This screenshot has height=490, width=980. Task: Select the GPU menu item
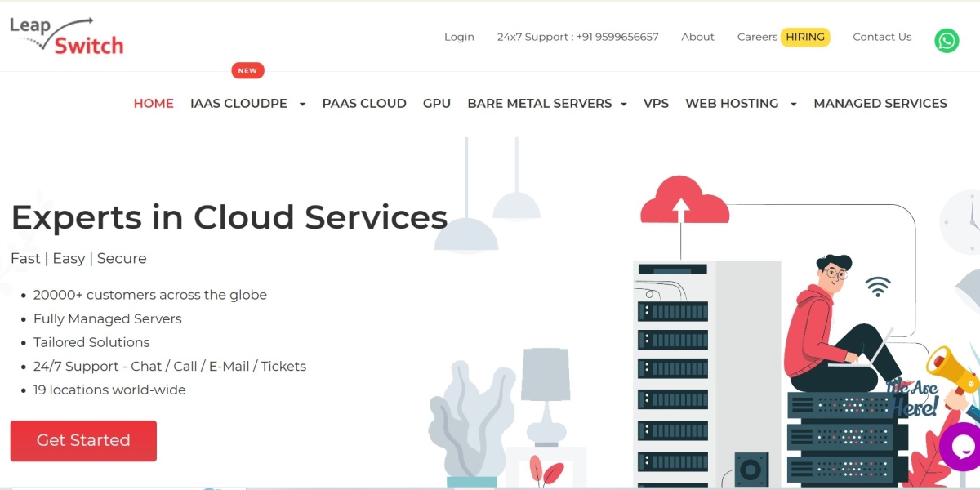click(x=437, y=104)
